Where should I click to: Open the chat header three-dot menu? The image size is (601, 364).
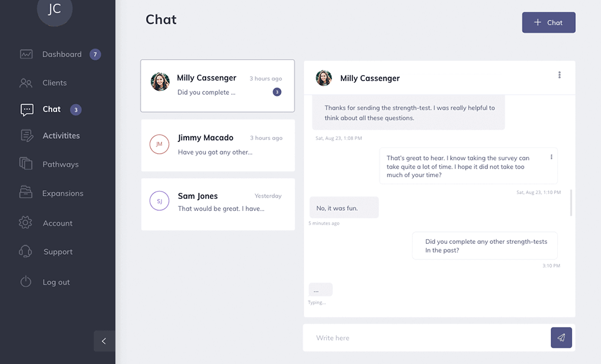click(x=560, y=75)
